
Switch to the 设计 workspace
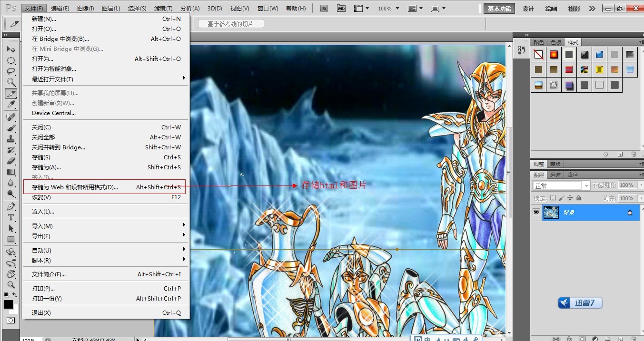528,9
